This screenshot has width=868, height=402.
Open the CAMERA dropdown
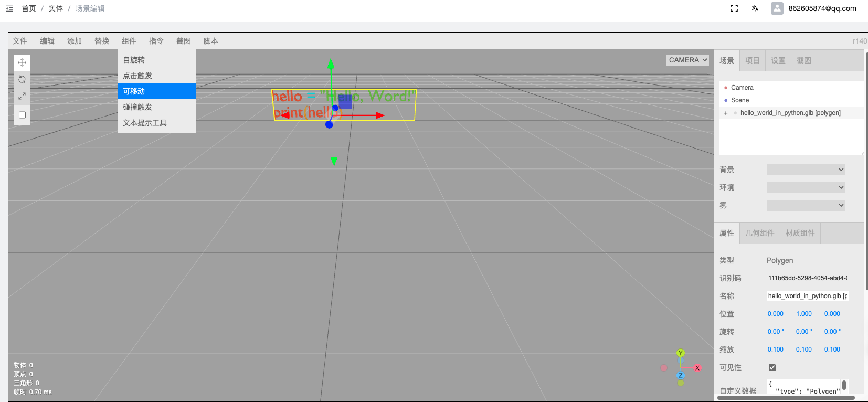687,60
